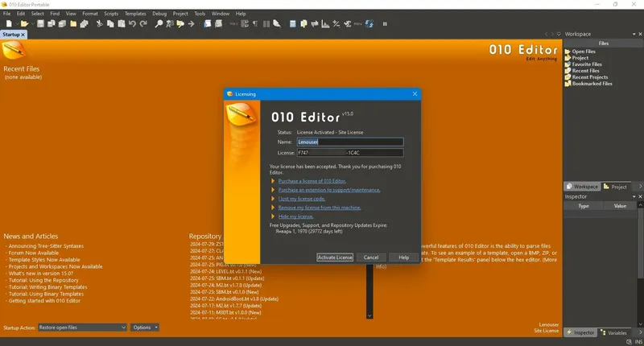This screenshot has width=644, height=346.
Task: Click the Inspector Value column header
Action: coord(620,206)
